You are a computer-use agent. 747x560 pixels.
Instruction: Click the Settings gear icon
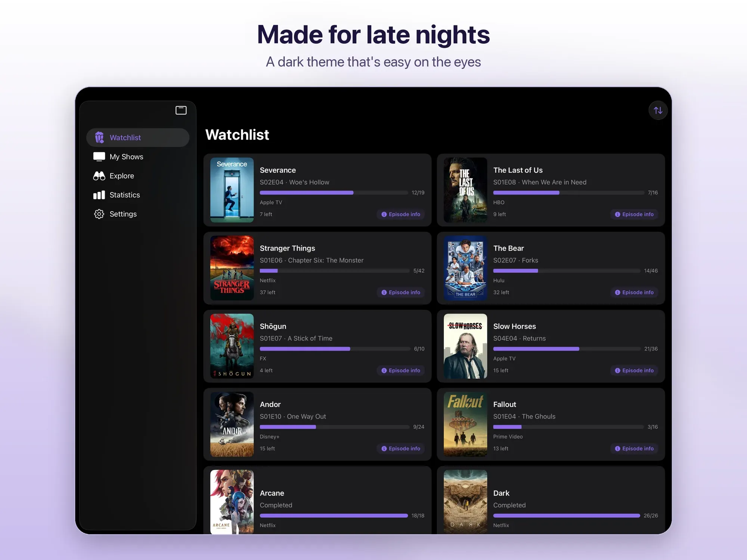[99, 214]
